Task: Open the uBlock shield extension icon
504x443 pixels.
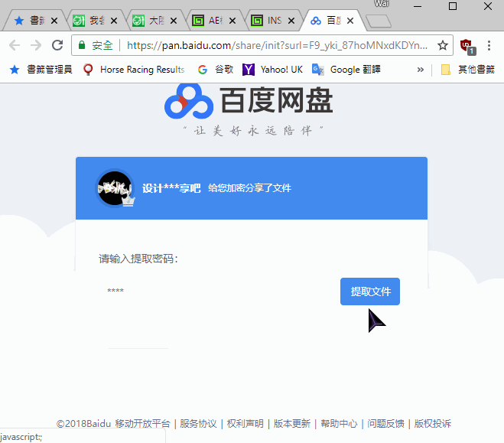Action: pyautogui.click(x=467, y=46)
